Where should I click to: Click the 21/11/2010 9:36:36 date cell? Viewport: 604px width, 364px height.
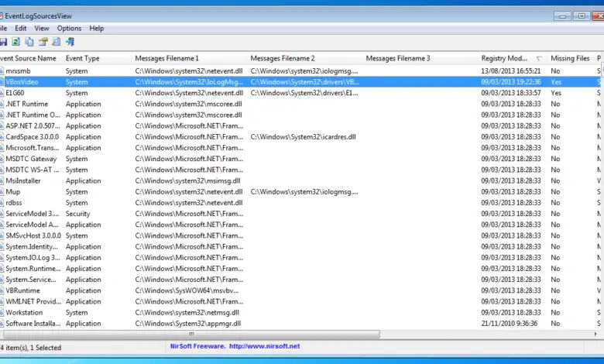510,324
